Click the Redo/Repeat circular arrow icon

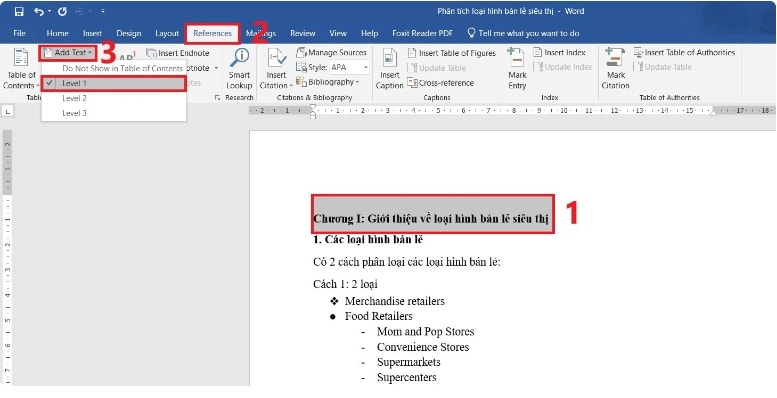pyautogui.click(x=62, y=11)
